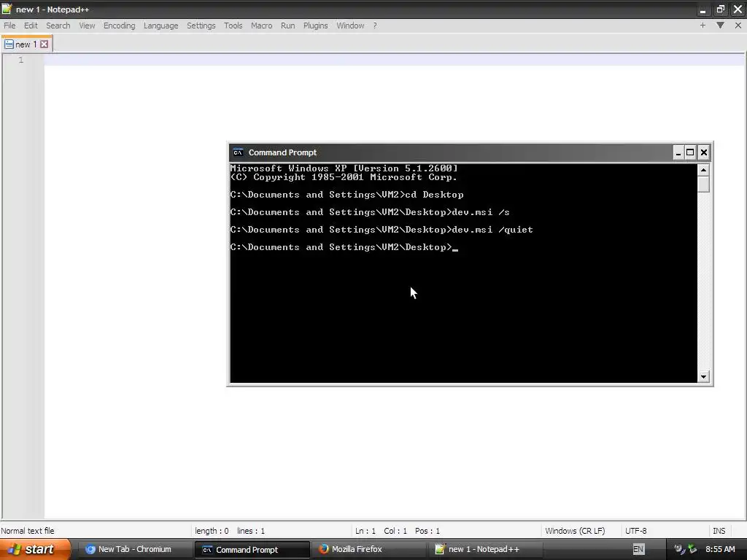The image size is (747, 560).
Task: Open the Edit menu
Action: [31, 26]
